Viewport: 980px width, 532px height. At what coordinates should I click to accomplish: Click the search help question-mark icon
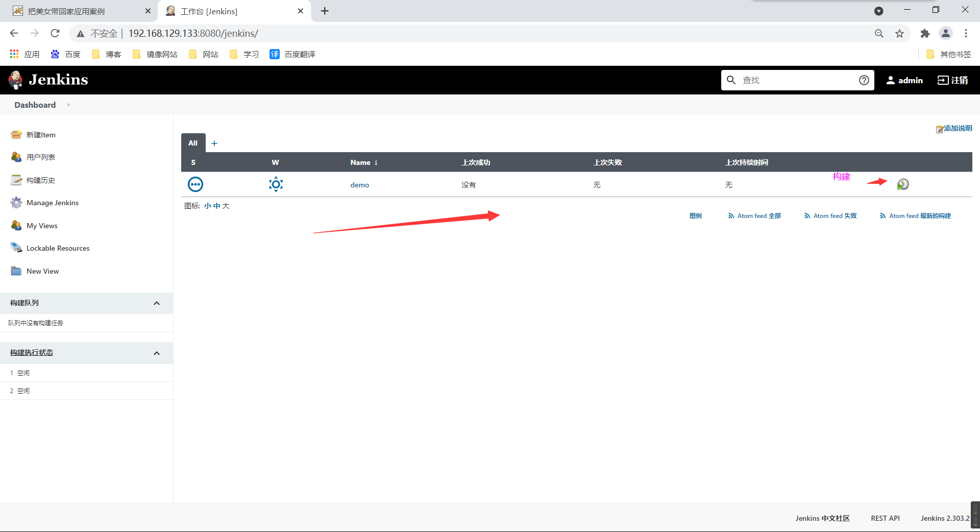click(x=864, y=80)
